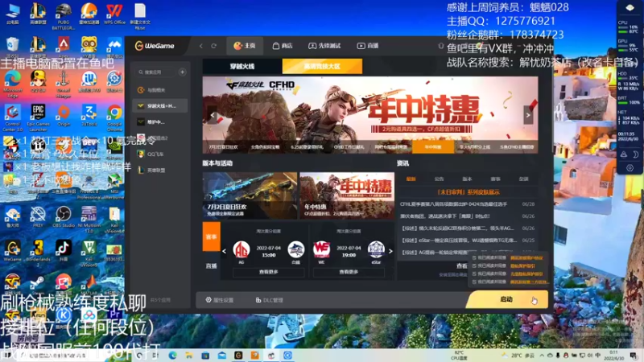This screenshot has height=362, width=644.
Task: Show next banner with right carousel arrow
Action: coord(528,115)
